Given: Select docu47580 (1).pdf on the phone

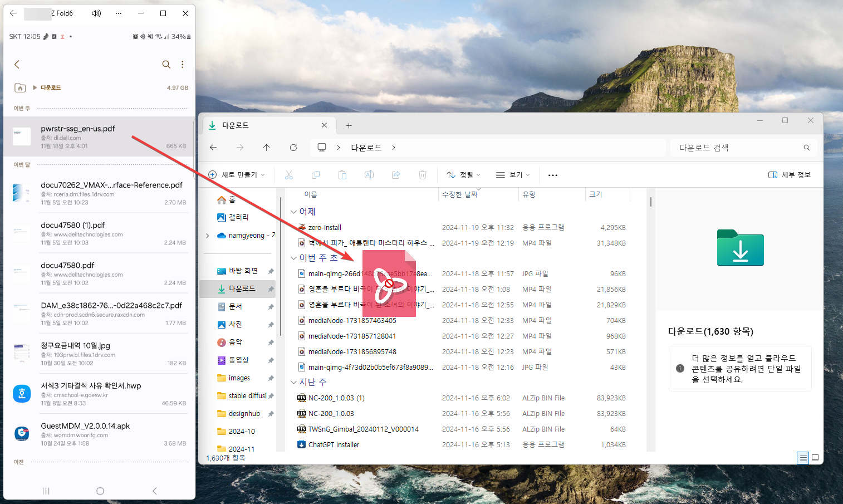Looking at the screenshot, I should pos(99,233).
